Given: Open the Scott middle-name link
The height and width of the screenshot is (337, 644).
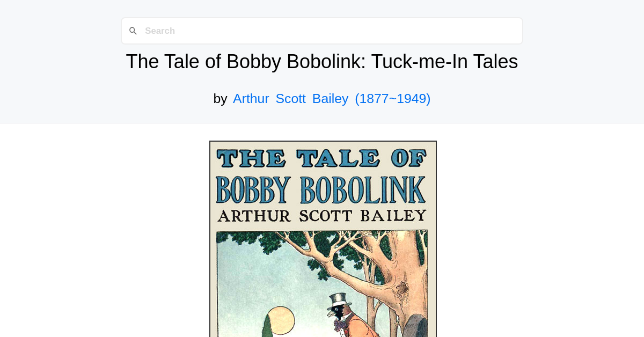Looking at the screenshot, I should 290,99.
